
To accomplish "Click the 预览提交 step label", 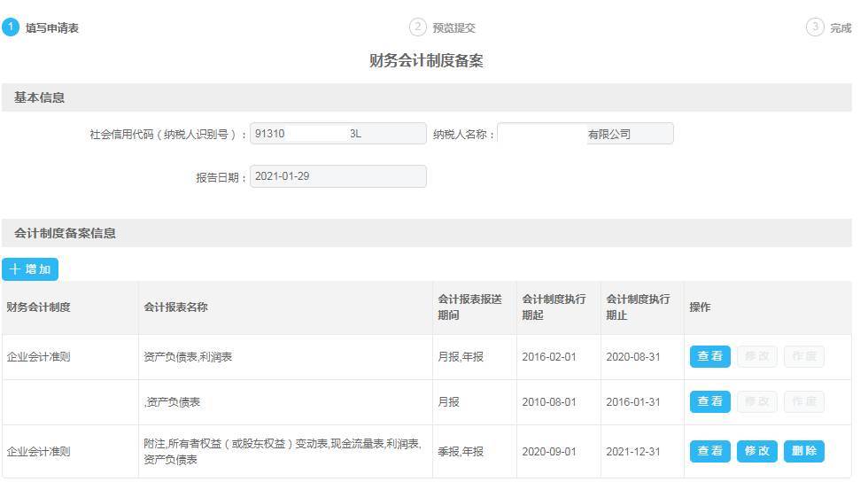I will pyautogui.click(x=453, y=27).
